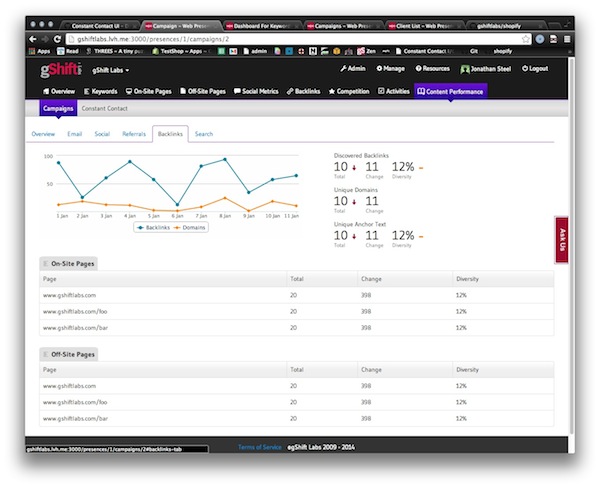Image resolution: width=600 pixels, height=488 pixels.
Task: Click the 6 Jan Backlinks data point
Action: point(177,205)
